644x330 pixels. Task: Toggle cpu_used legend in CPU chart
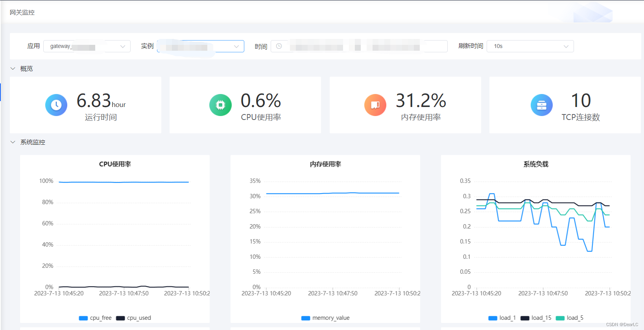(133, 318)
